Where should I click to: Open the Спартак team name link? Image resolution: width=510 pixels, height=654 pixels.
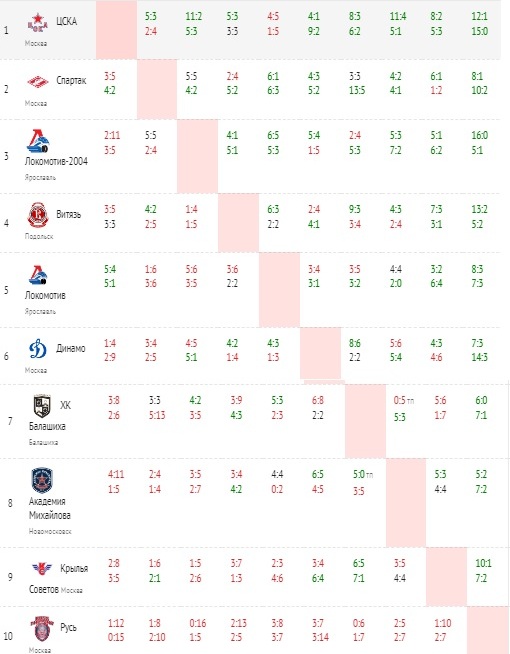tap(71, 80)
